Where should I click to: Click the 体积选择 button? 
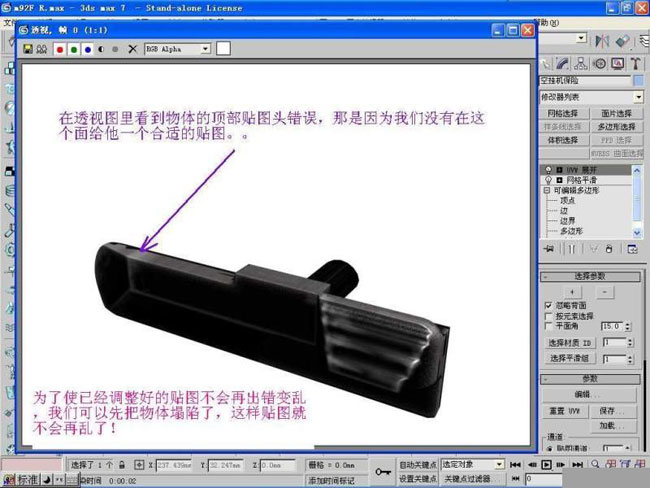[x=563, y=140]
